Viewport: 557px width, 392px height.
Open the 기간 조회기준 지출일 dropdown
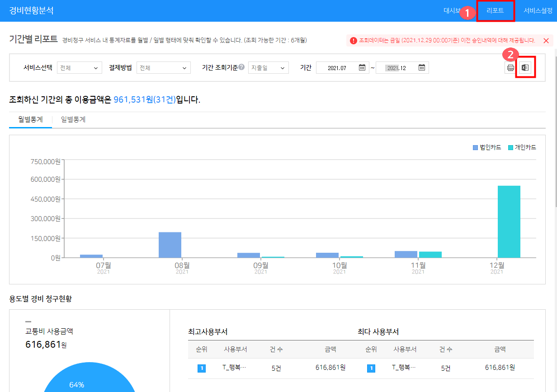[268, 68]
